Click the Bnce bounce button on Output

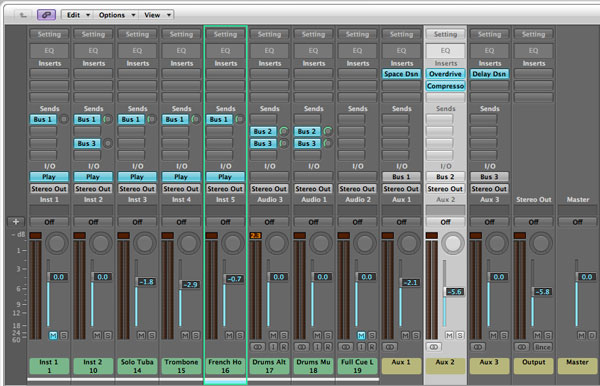(x=543, y=347)
